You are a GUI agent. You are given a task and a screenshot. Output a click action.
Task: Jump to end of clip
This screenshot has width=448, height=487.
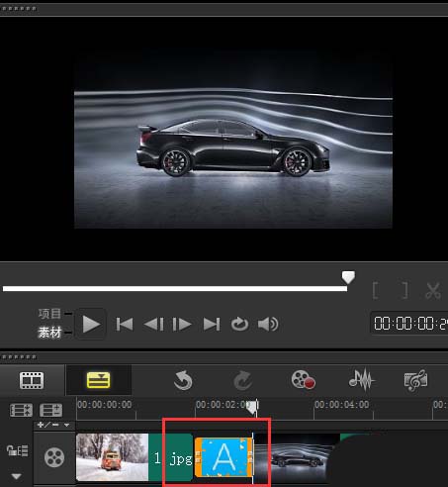pyautogui.click(x=212, y=324)
